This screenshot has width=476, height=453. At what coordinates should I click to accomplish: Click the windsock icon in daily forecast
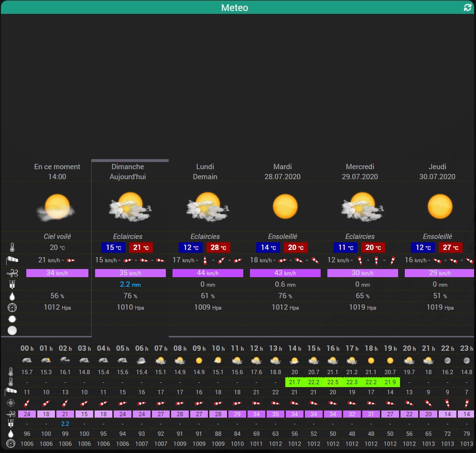[x=12, y=260]
